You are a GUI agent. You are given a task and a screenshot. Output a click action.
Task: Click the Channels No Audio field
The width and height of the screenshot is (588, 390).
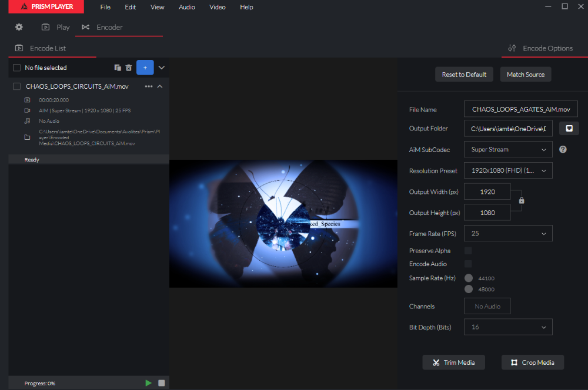point(487,307)
